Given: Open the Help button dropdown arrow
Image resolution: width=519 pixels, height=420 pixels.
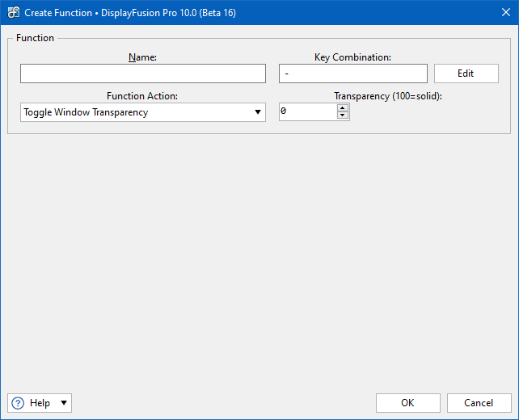Looking at the screenshot, I should tap(64, 403).
